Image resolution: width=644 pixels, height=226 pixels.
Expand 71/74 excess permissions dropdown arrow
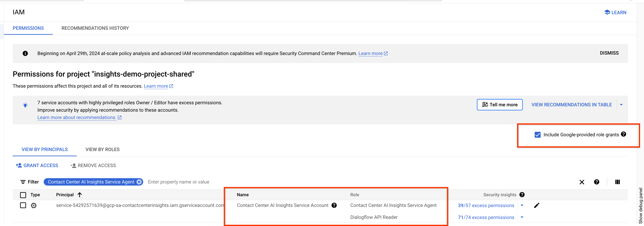[x=522, y=217]
